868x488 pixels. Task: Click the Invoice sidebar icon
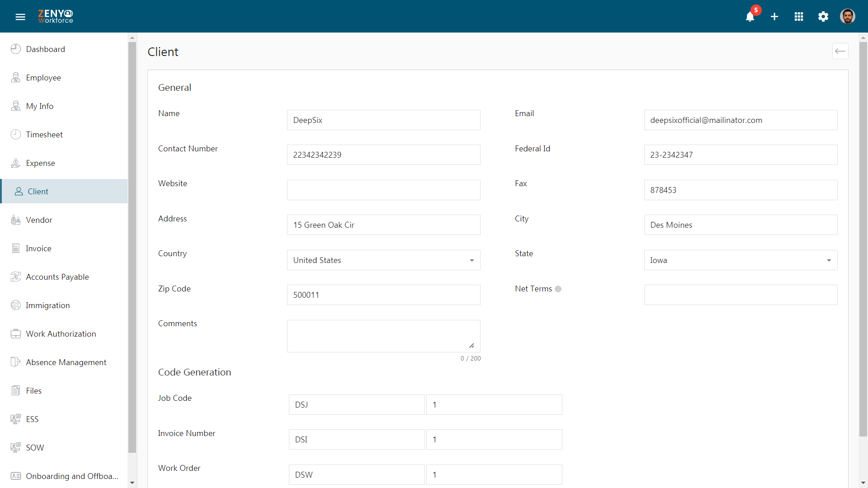(x=16, y=248)
